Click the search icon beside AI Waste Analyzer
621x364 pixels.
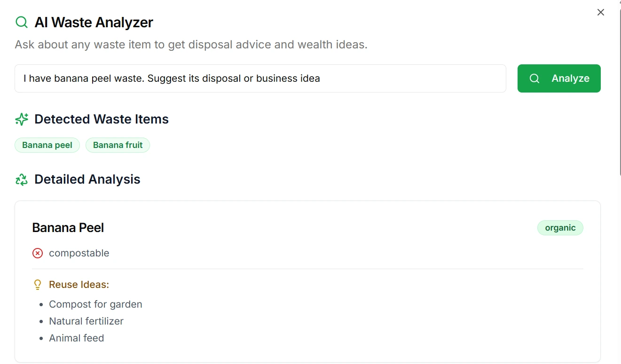point(22,22)
